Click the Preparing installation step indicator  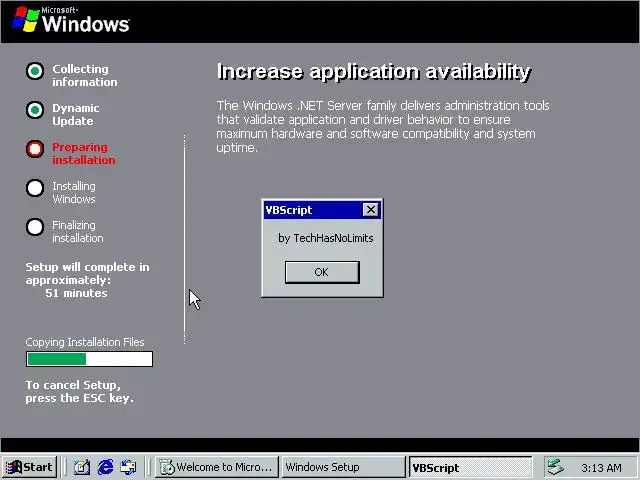(35, 149)
